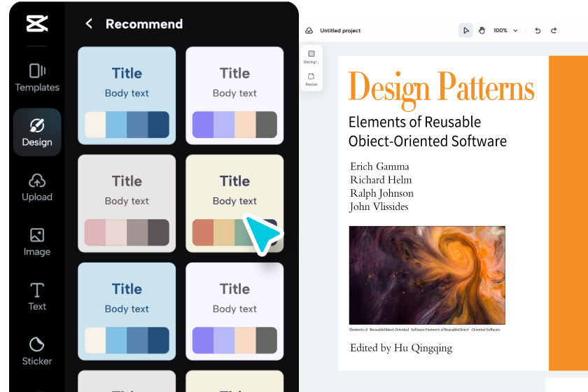Open the Sticker panel

click(36, 351)
